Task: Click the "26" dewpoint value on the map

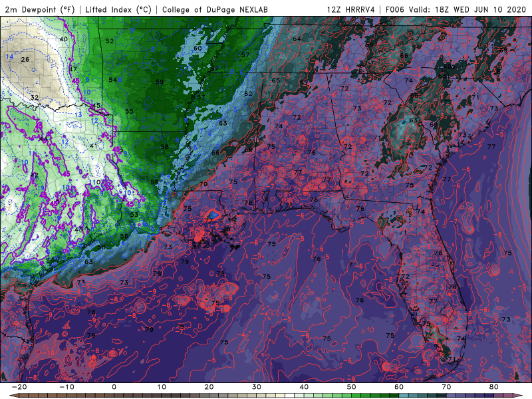Action: [25, 60]
